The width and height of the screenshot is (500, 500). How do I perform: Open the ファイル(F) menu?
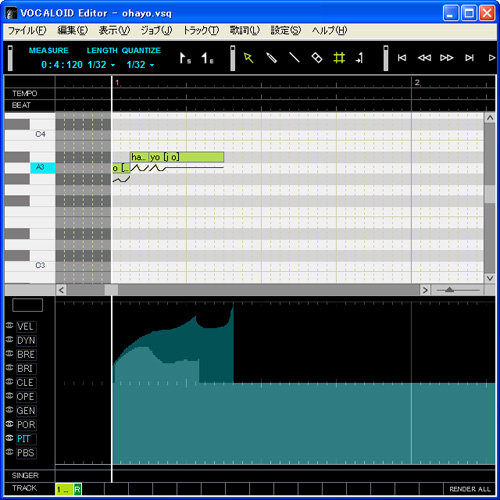27,31
